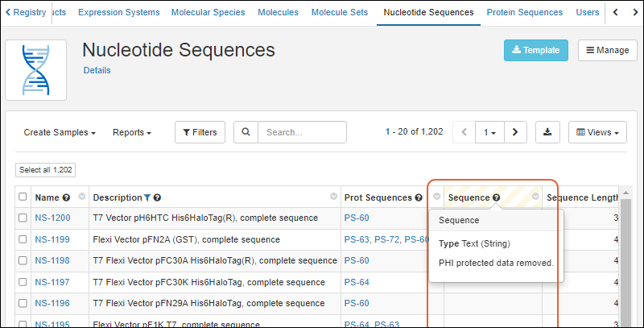Check the box for row NS-1200
This screenshot has height=328, width=644.
23,218
